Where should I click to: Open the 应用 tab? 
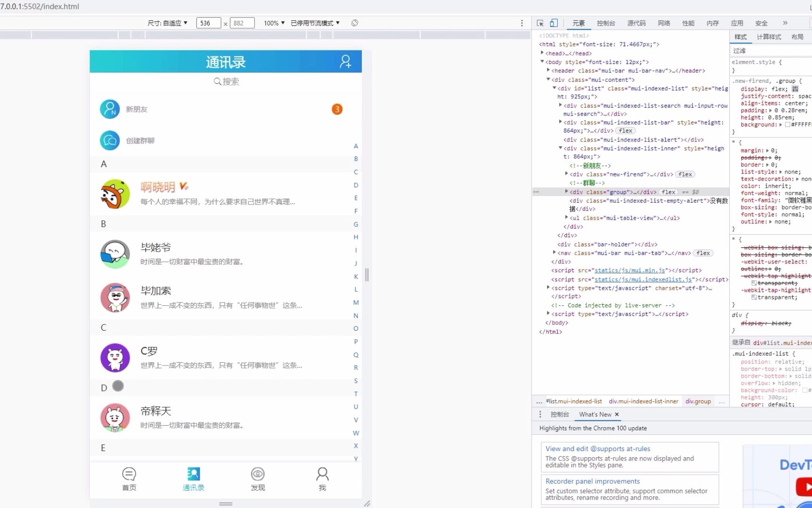click(x=737, y=23)
